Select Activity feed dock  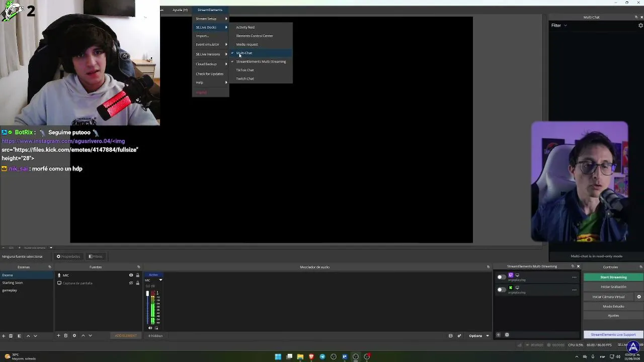tap(261, 27)
